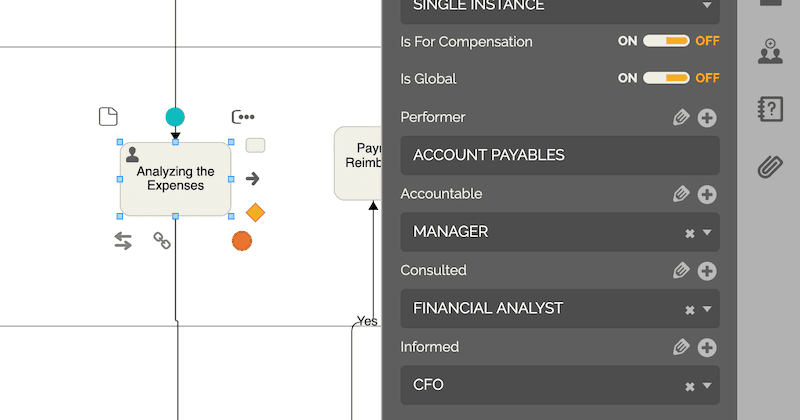Append the orange end event circle
800x420 pixels.
[242, 240]
